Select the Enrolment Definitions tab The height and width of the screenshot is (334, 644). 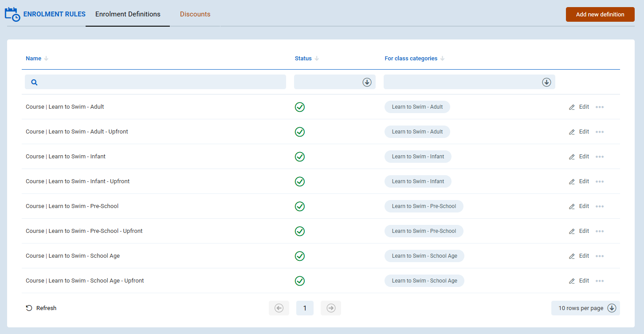pyautogui.click(x=128, y=14)
